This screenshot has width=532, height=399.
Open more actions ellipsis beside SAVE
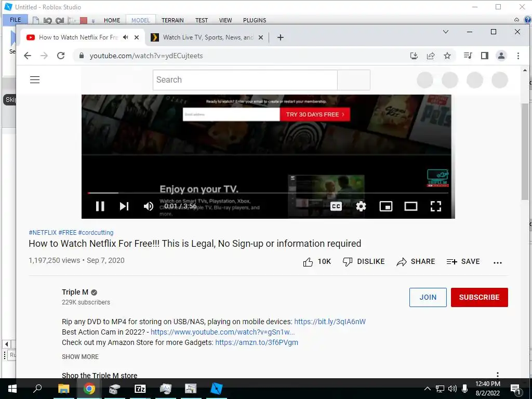(x=497, y=262)
